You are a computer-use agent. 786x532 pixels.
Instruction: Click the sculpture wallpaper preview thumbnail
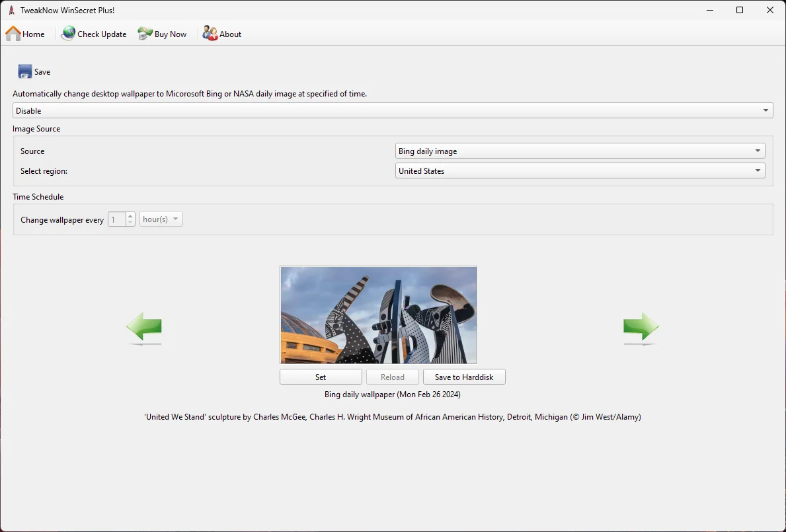click(x=378, y=315)
